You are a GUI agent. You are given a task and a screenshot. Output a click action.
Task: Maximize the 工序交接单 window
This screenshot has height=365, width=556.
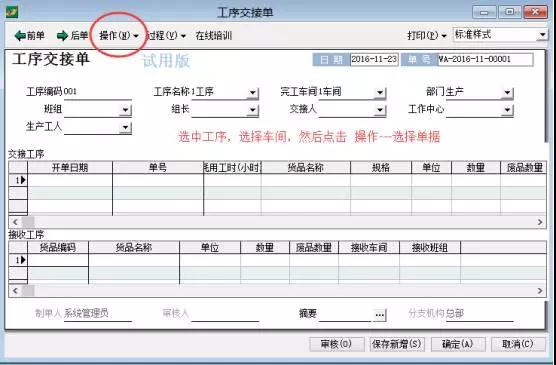coord(510,12)
